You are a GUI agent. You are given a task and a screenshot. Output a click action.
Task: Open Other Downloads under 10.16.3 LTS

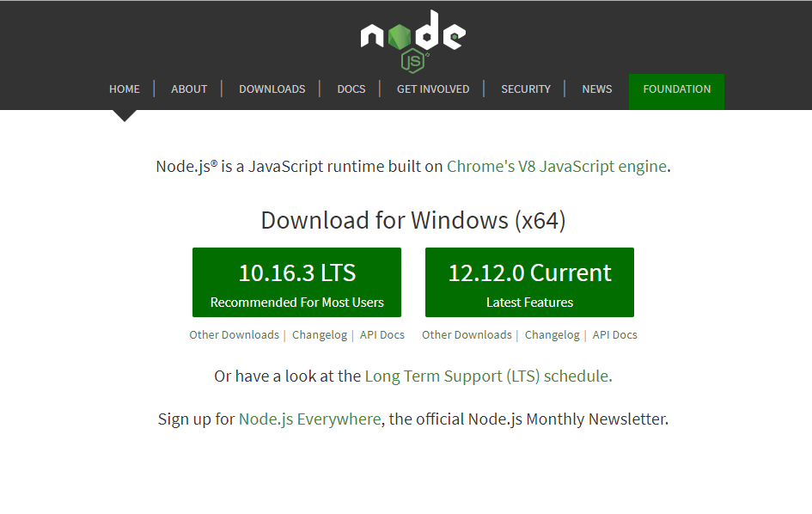click(x=234, y=334)
